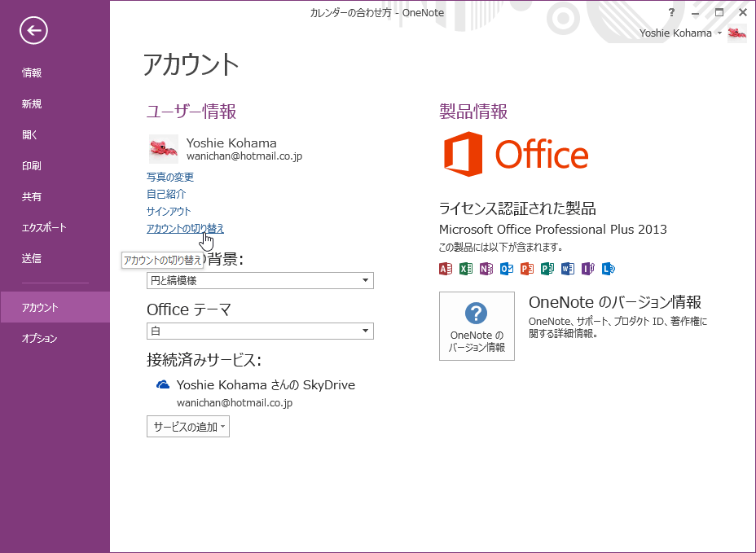Click Yoshie Kohama さんの SkyDrive service entry
Screen dimensions: 756x553
point(266,384)
